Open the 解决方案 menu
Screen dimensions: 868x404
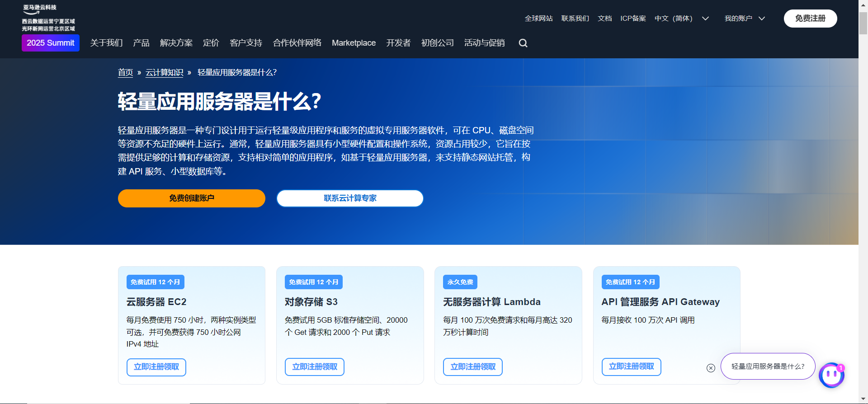click(176, 43)
